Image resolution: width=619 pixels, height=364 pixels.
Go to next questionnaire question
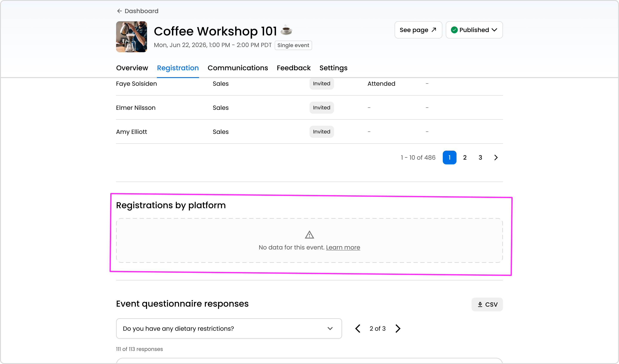point(398,328)
